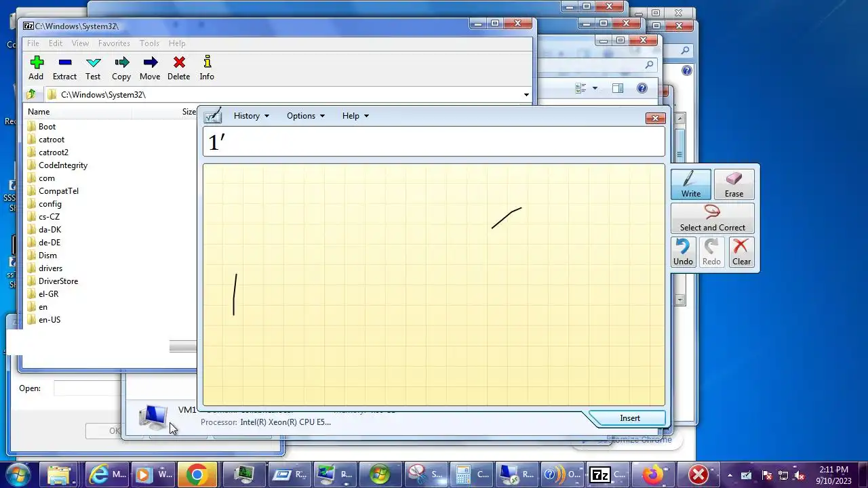This screenshot has width=868, height=488.
Task: Sort the 7-Zip list by Size
Action: 189,112
